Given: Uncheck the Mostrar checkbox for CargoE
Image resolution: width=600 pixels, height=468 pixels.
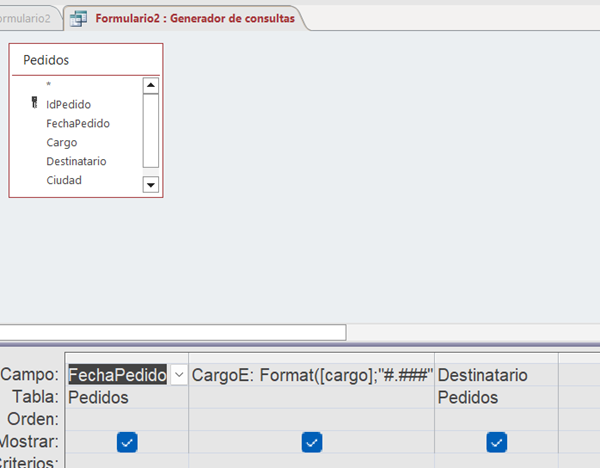Looking at the screenshot, I should click(312, 442).
